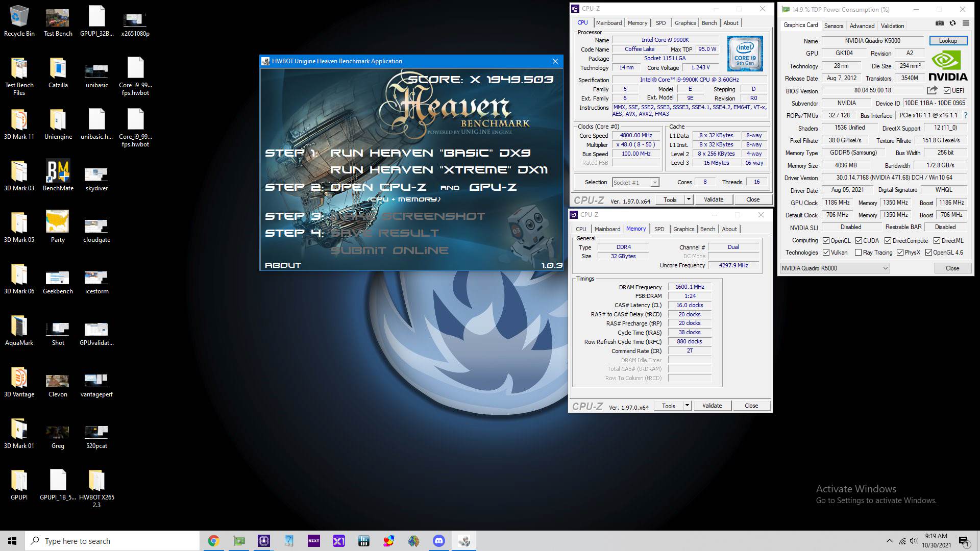Toggle the Vulkan checkbox
The width and height of the screenshot is (980, 551).
coord(826,253)
